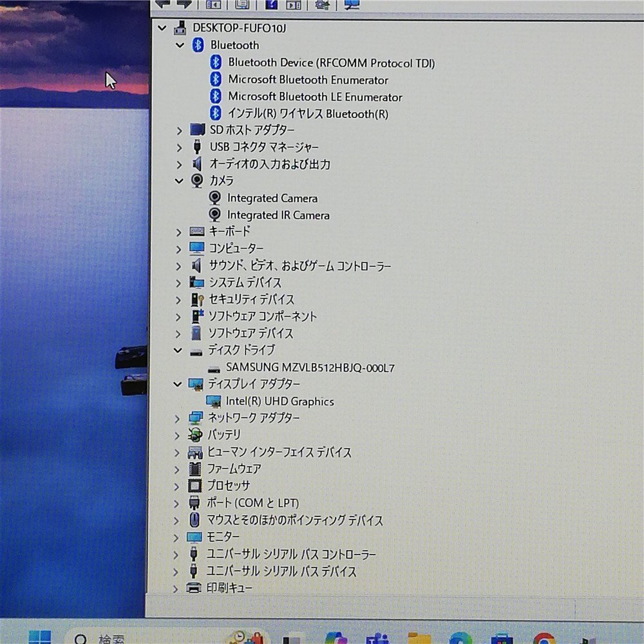
Task: Expand the キーボード category
Action: pos(179,232)
